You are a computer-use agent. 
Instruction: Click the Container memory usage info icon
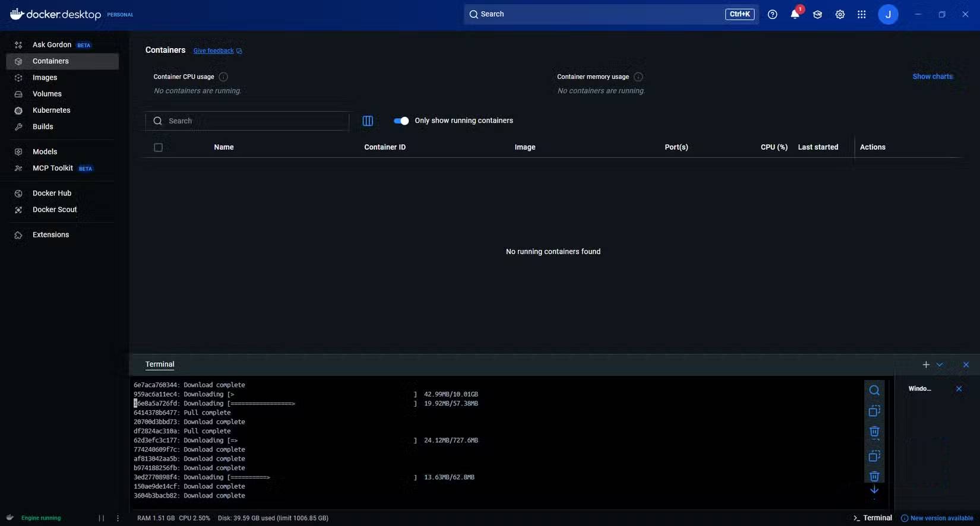(638, 77)
